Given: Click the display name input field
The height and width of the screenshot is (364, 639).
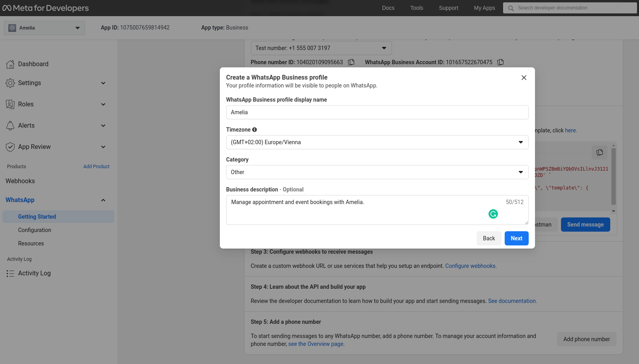Looking at the screenshot, I should coord(377,112).
